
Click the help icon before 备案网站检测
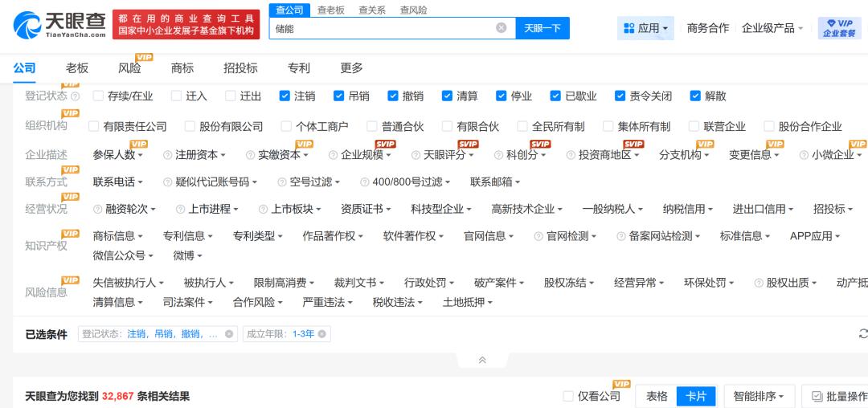tap(621, 236)
